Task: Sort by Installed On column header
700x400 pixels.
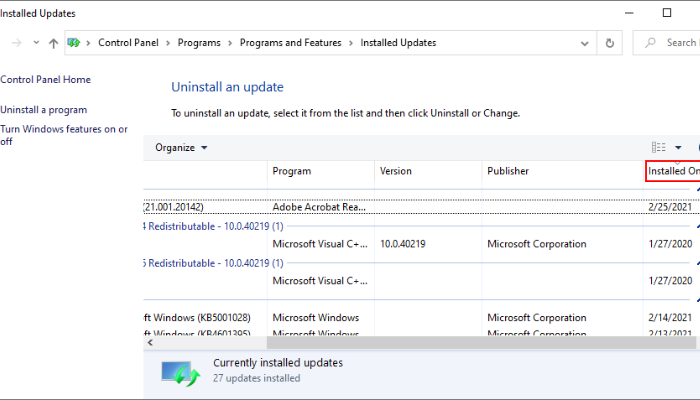Action: pyautogui.click(x=673, y=171)
